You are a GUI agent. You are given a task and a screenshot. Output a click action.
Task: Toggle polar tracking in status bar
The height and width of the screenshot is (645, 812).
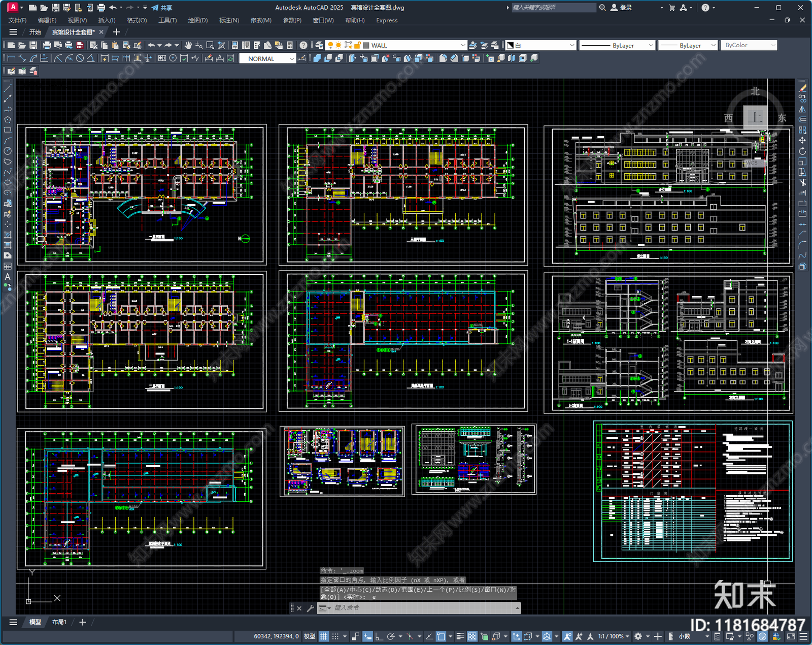pyautogui.click(x=390, y=636)
